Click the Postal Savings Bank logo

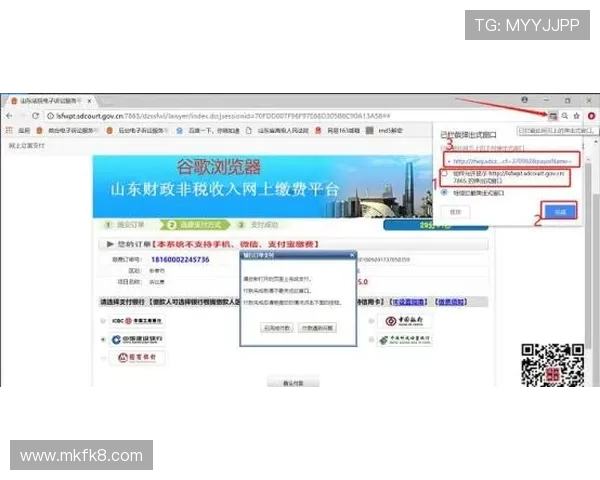click(404, 339)
